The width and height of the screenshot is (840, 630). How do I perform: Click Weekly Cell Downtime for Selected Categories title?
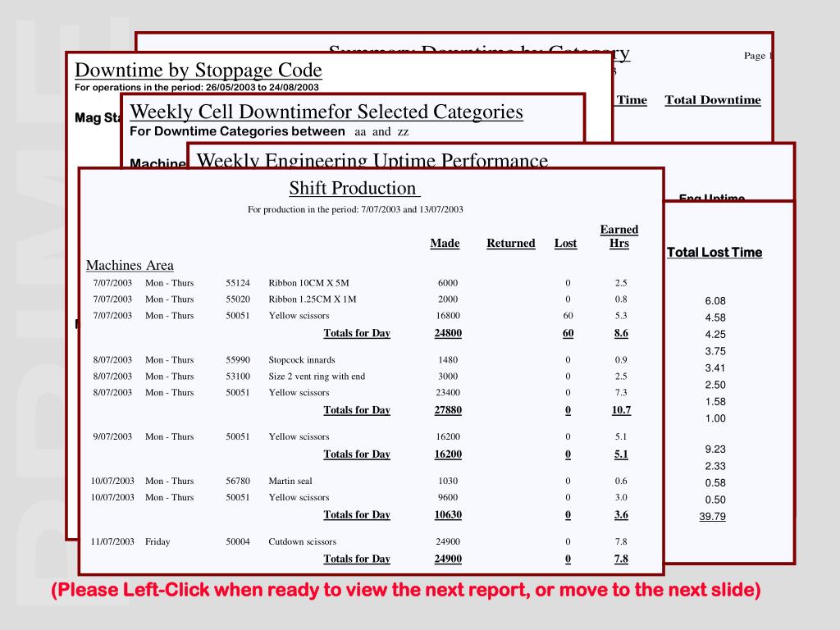pyautogui.click(x=326, y=112)
